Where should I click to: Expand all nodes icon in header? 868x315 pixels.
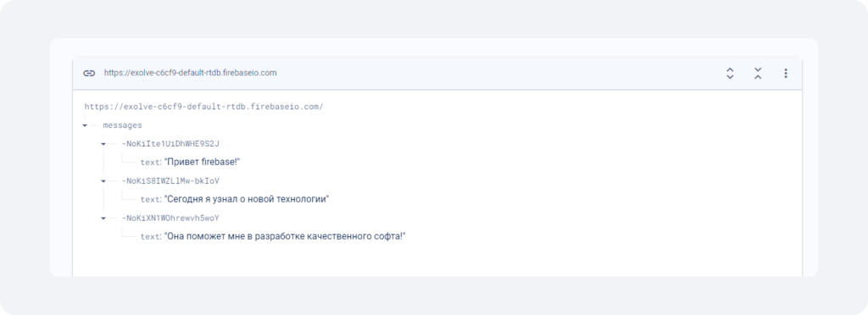click(730, 73)
